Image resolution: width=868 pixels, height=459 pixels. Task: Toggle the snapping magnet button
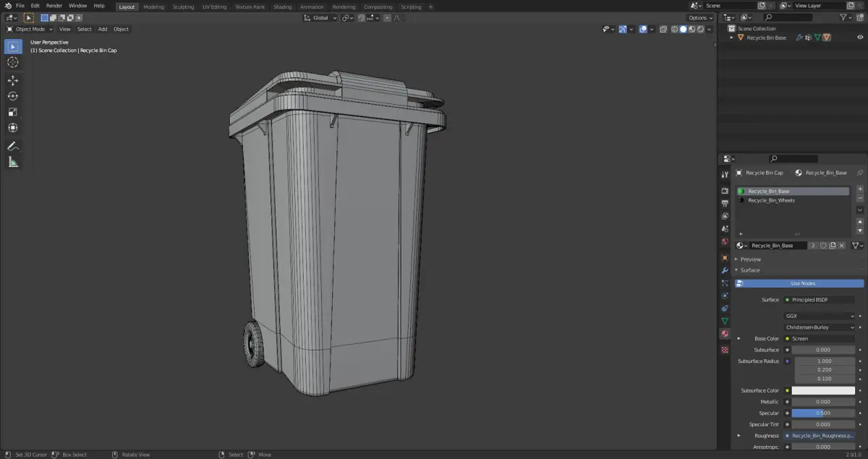click(360, 18)
